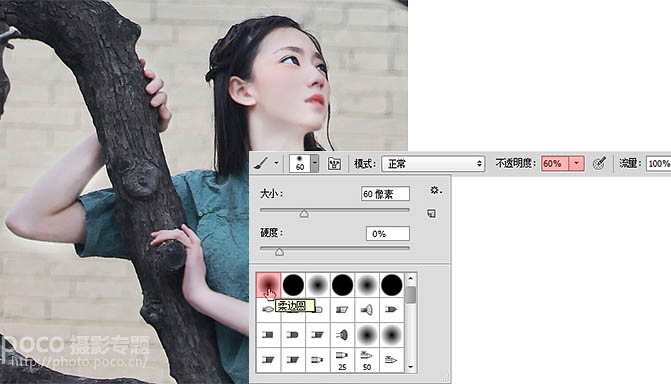Click the size slider handle
This screenshot has width=671, height=384.
coord(304,213)
